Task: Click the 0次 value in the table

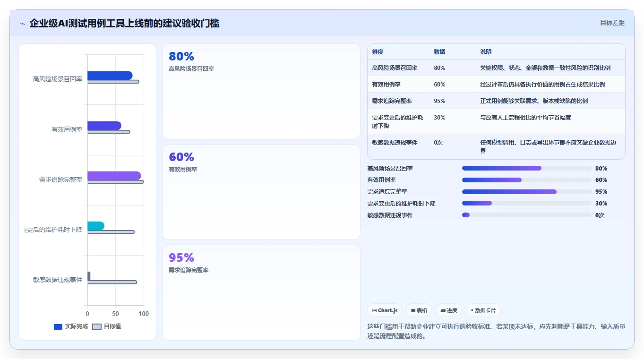Action: click(438, 143)
